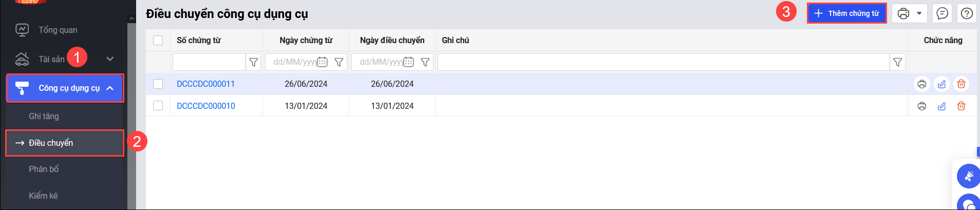This screenshot has height=210, width=980.
Task: Edit voucher DCCCDC000010 with pencil icon
Action: pyautogui.click(x=941, y=106)
